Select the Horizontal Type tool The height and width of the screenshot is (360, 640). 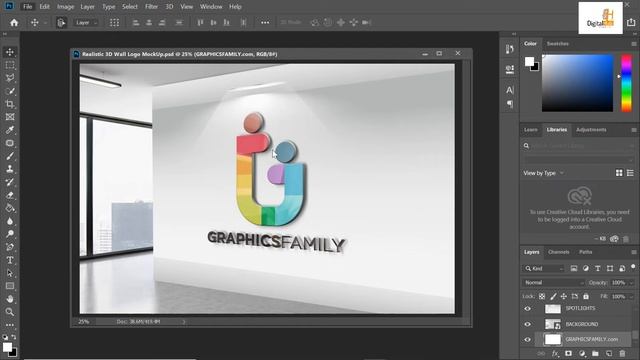coord(10,260)
